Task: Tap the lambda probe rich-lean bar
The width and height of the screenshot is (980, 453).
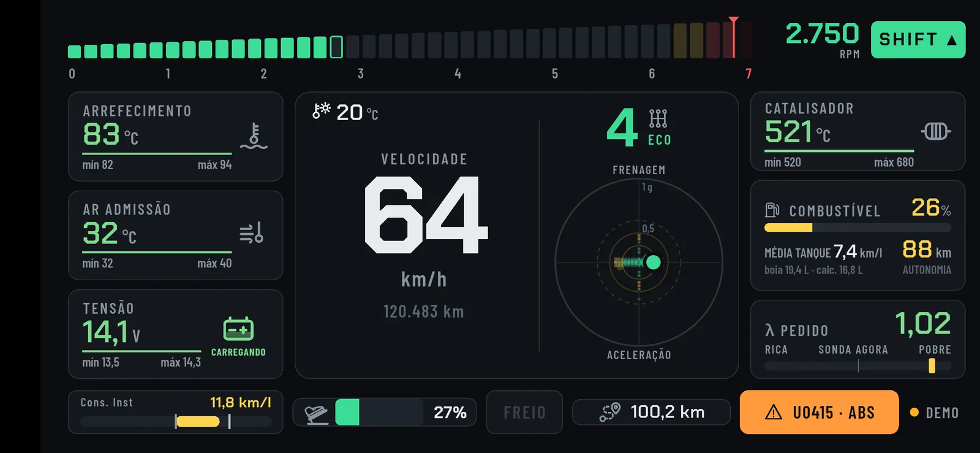Action: tap(858, 366)
